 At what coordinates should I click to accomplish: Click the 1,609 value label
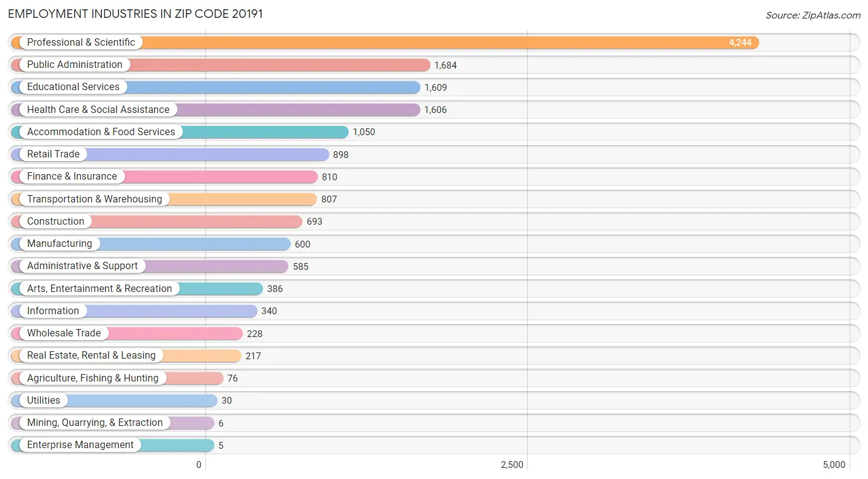436,88
